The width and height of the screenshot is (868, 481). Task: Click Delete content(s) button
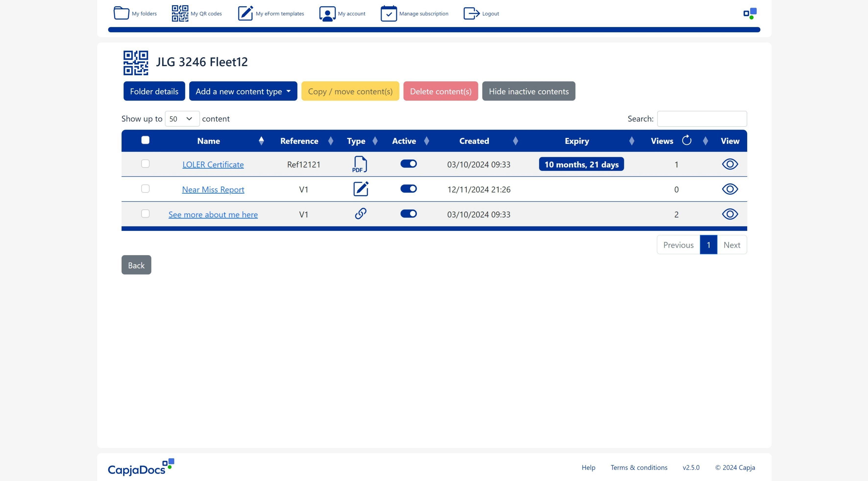440,91
